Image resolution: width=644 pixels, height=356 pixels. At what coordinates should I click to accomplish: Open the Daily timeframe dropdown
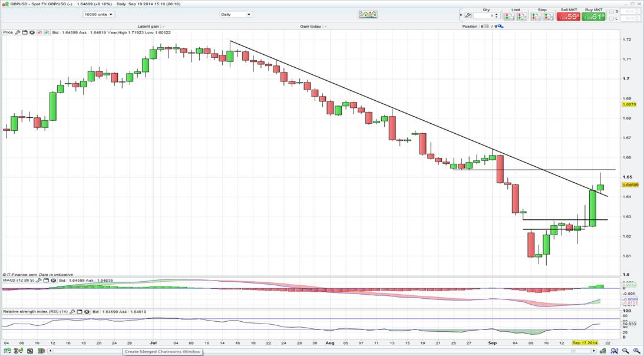[236, 14]
